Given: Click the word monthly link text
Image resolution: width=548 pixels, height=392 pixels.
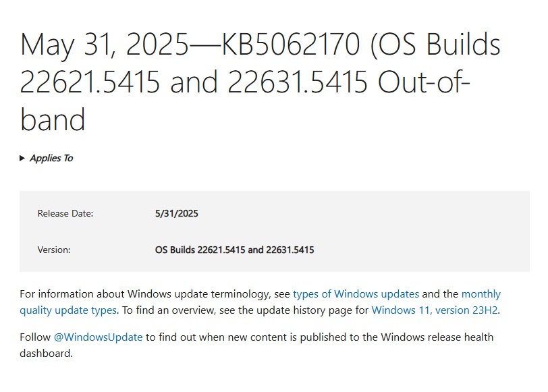Looking at the screenshot, I should [x=481, y=293].
